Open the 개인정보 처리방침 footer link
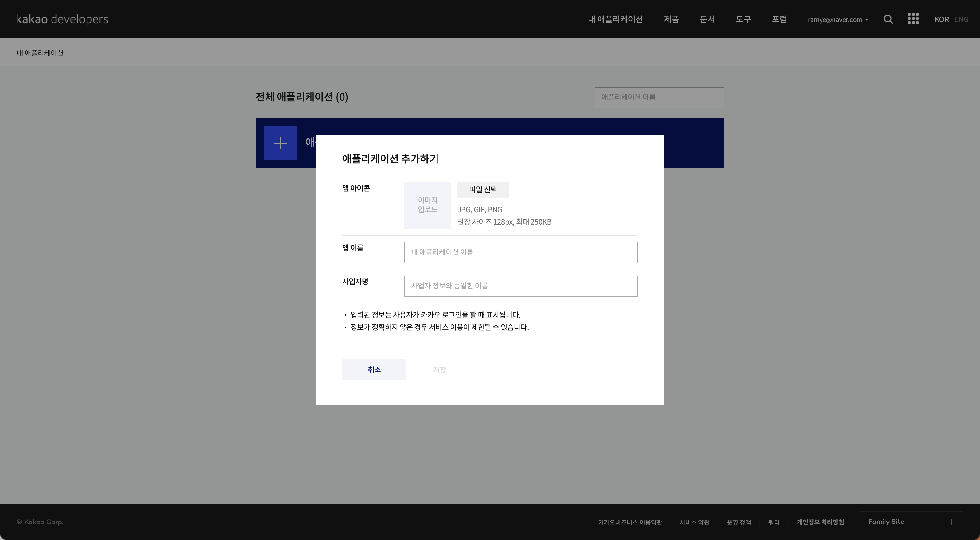The width and height of the screenshot is (980, 540). [820, 522]
